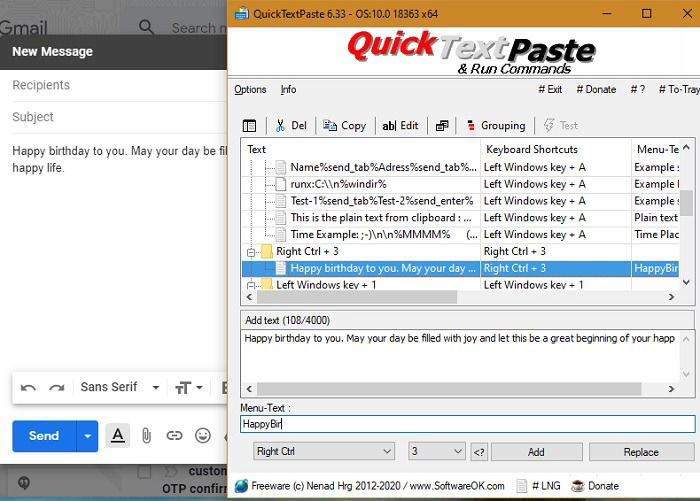This screenshot has width=700, height=501.
Task: Select the Happy birthday entry row
Action: [460, 268]
